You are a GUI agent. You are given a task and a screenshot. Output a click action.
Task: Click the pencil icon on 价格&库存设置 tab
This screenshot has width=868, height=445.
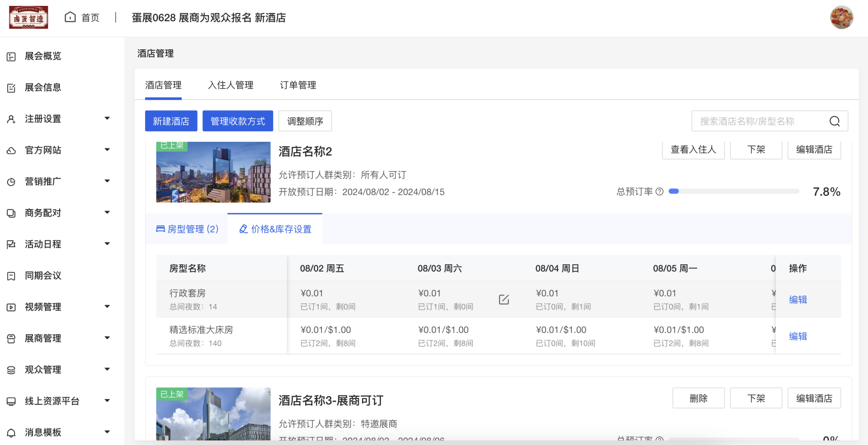tap(243, 229)
